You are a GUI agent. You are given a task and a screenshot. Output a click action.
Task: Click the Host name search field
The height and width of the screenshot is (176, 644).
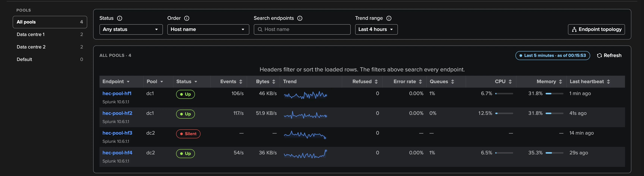coord(302,29)
